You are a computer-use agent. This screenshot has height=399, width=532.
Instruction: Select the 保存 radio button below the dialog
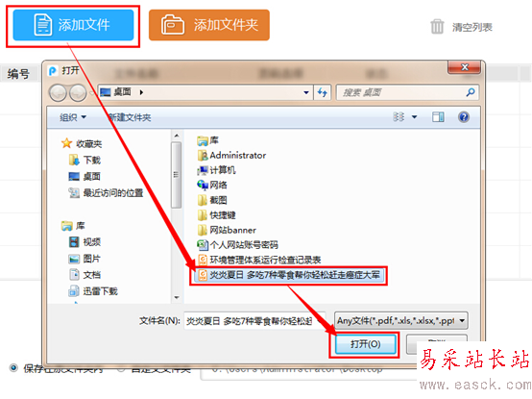[x=13, y=368]
